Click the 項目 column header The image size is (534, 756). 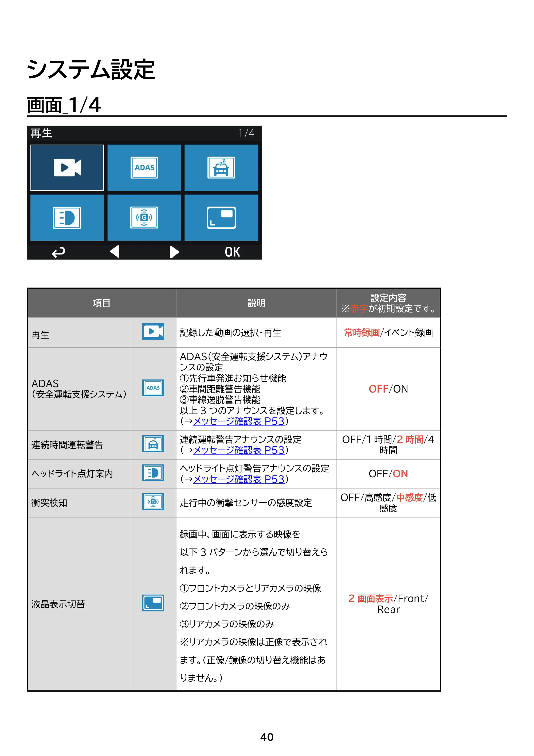102,303
